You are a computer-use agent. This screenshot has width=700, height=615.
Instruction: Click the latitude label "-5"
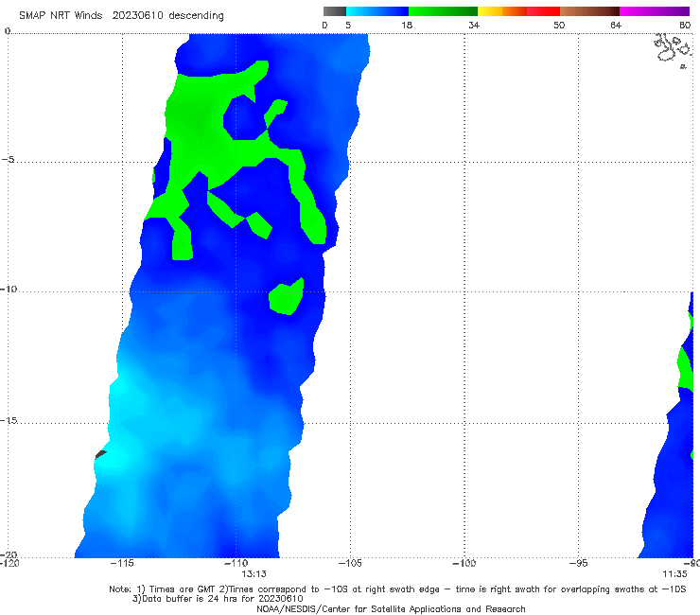[9, 160]
